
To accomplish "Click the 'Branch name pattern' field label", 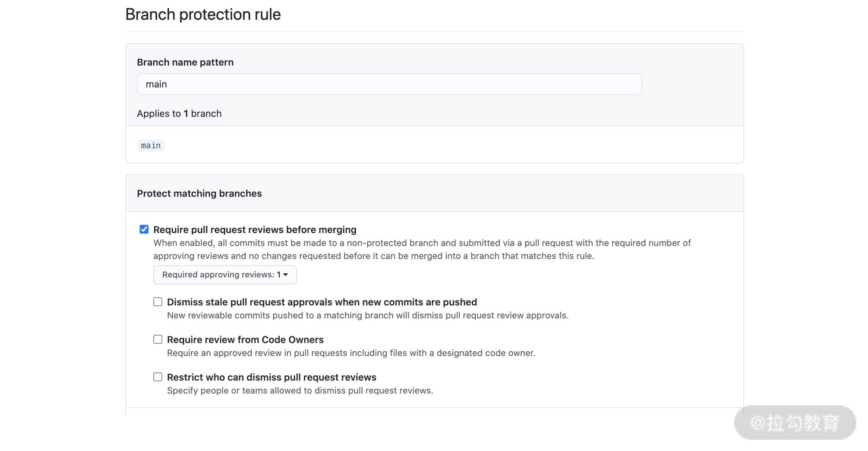I will click(x=185, y=62).
